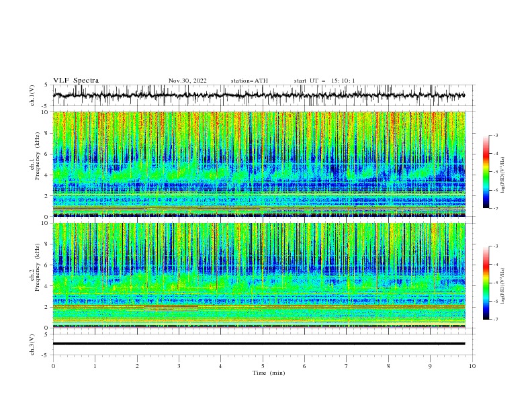This screenshot has width=532, height=411.
Task: Click the ch.1 spectrogram color scale bar
Action: coord(486,171)
